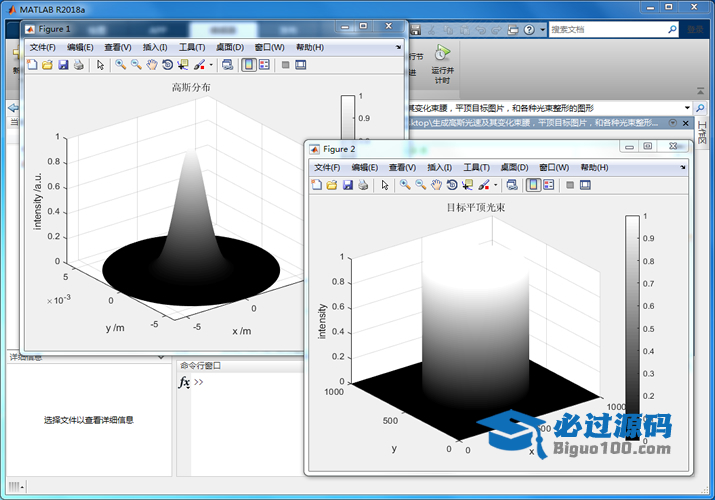Select Brush data tool in Figure 2 toolbar
The image size is (715, 500).
click(484, 185)
